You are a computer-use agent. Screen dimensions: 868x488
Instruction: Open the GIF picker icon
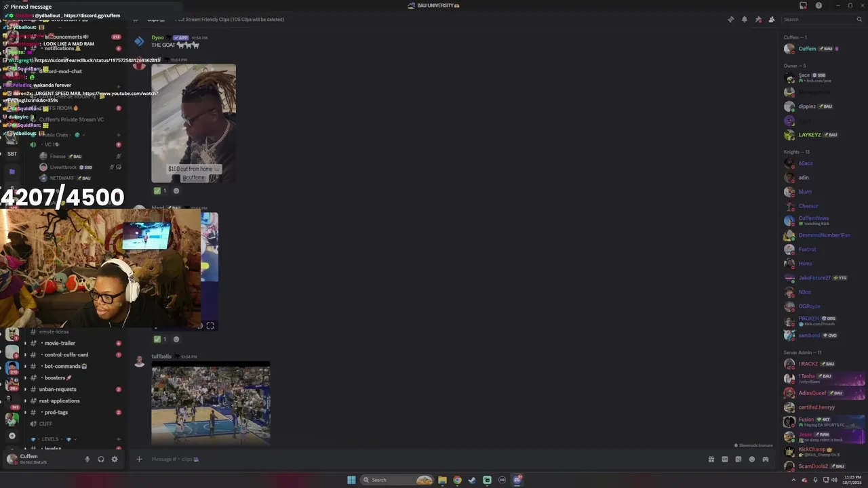pyautogui.click(x=724, y=459)
